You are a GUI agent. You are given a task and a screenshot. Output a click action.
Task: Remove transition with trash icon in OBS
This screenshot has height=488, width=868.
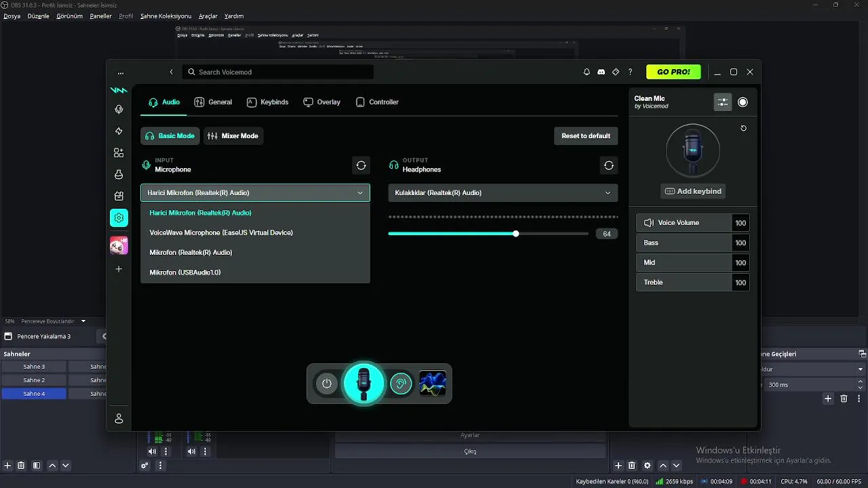(x=844, y=399)
